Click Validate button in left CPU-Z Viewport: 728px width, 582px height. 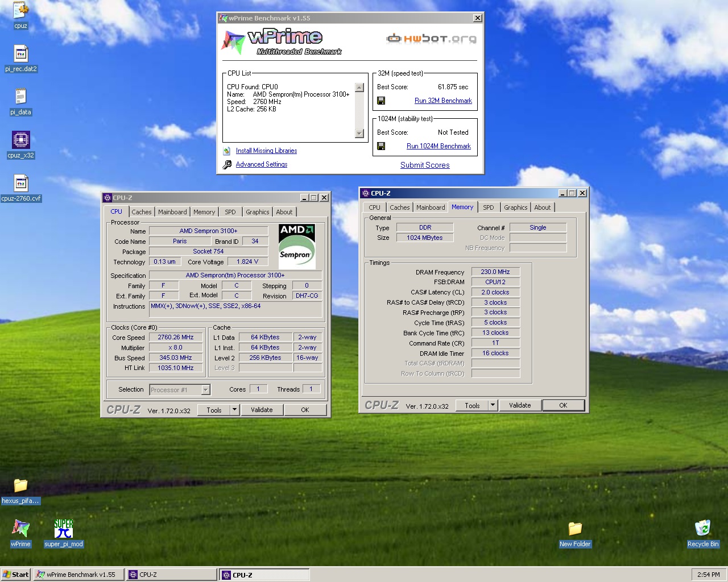point(262,410)
